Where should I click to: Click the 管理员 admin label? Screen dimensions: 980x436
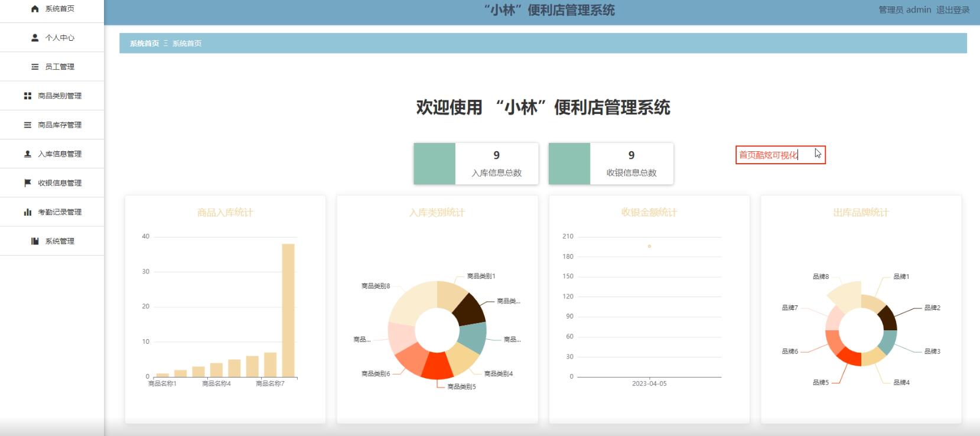(904, 10)
